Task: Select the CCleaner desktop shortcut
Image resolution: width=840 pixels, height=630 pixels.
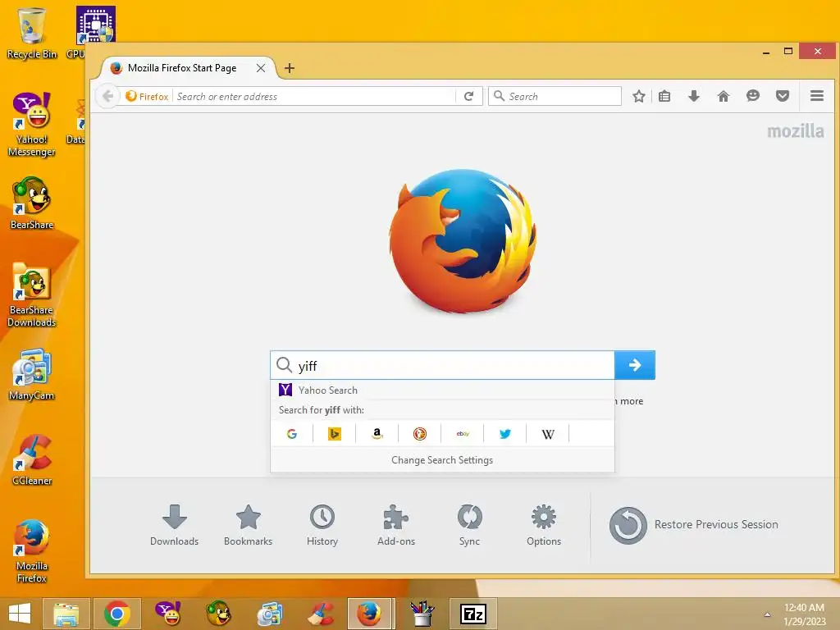Action: click(32, 459)
